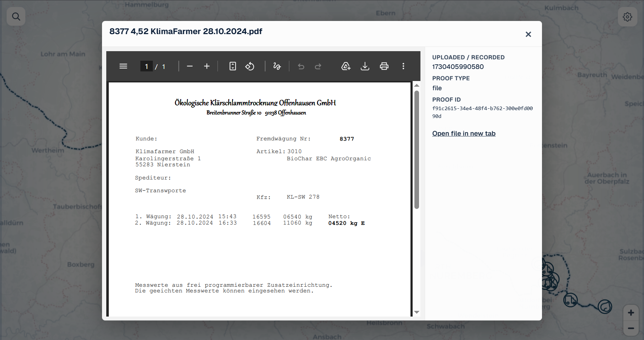Redo the last annotation
This screenshot has width=644, height=340.
pyautogui.click(x=318, y=66)
